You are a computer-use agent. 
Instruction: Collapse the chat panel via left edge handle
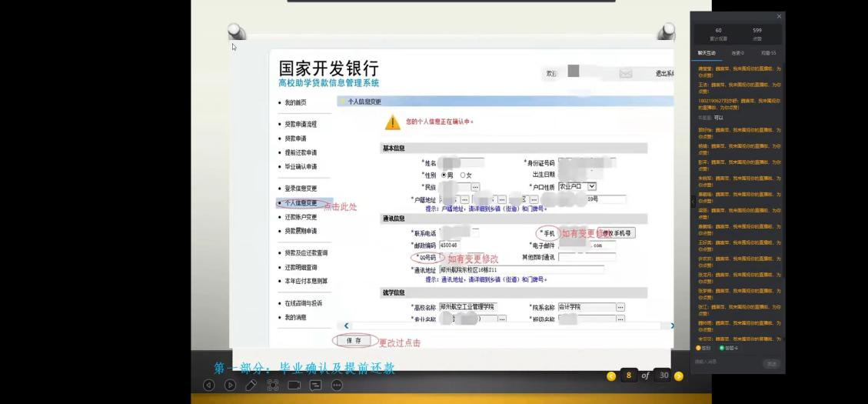693,202
